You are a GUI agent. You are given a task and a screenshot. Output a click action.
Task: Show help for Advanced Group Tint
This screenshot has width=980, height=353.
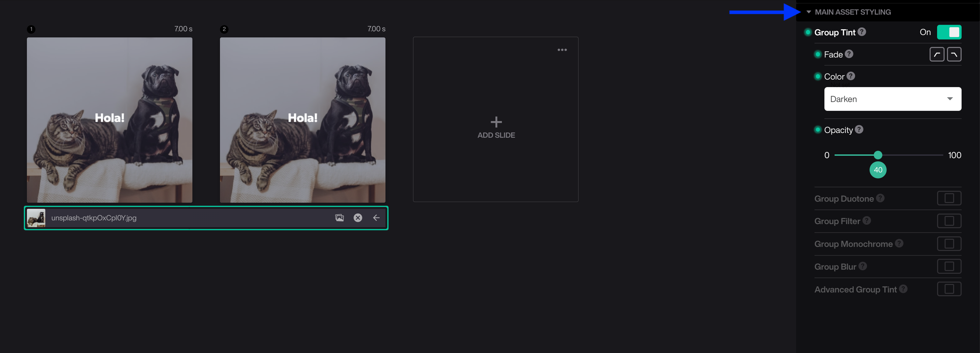903,289
